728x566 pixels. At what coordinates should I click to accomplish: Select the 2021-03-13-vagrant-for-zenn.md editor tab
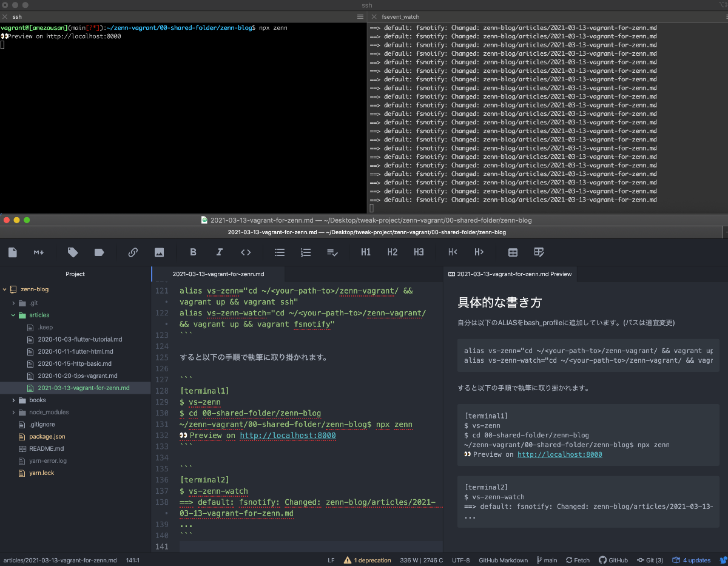click(218, 274)
